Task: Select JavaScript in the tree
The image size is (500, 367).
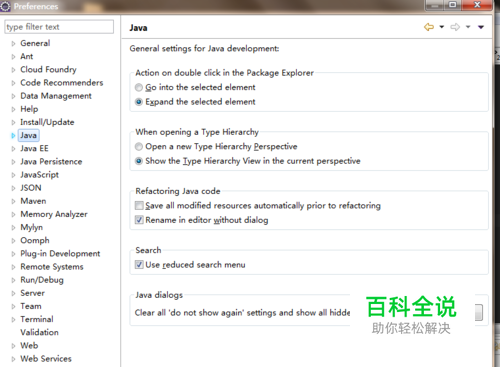Action: pos(39,175)
